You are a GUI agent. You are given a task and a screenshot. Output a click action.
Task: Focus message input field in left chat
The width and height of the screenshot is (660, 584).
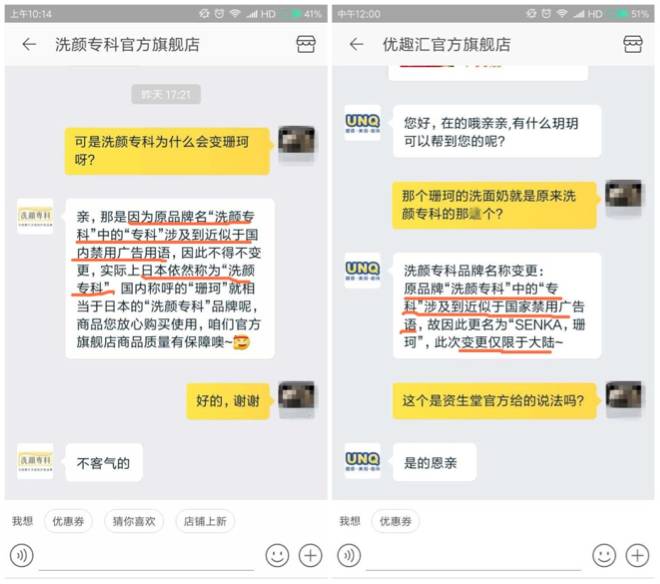coord(146,557)
